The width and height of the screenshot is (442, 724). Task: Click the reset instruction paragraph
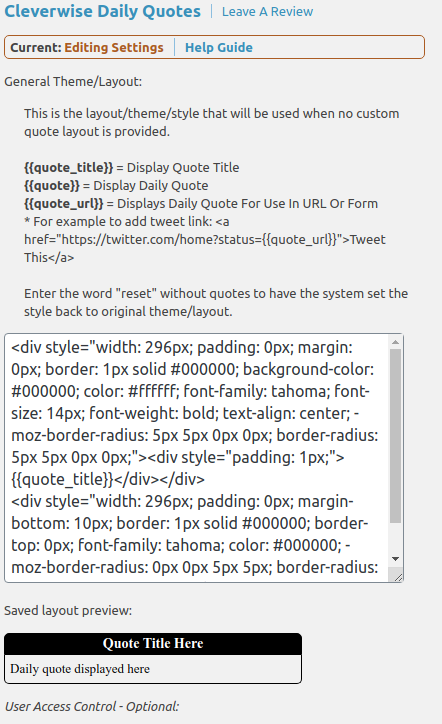click(216, 302)
